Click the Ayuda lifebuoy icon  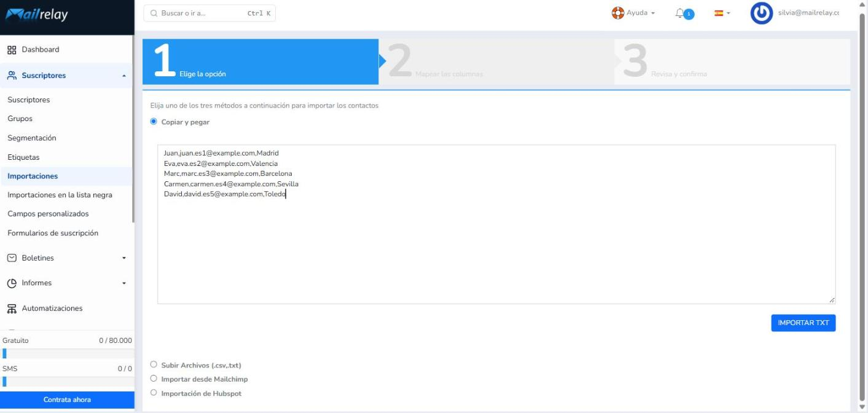click(618, 13)
